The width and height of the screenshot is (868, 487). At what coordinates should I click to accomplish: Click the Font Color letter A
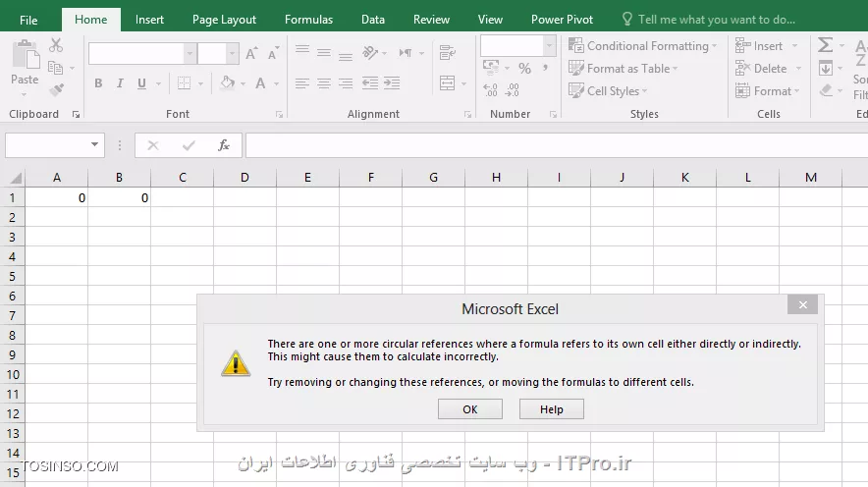click(x=260, y=83)
